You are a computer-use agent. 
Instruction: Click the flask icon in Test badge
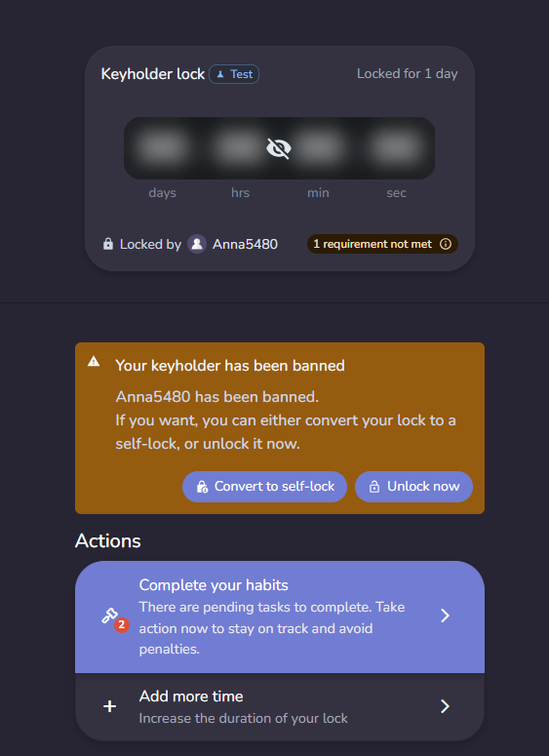point(220,74)
